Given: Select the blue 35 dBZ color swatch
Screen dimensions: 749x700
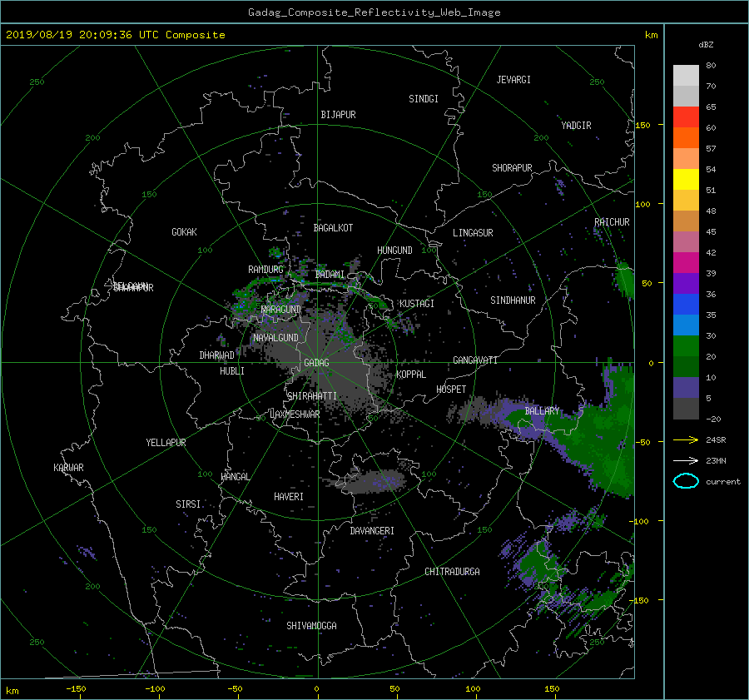Looking at the screenshot, I should (x=686, y=305).
